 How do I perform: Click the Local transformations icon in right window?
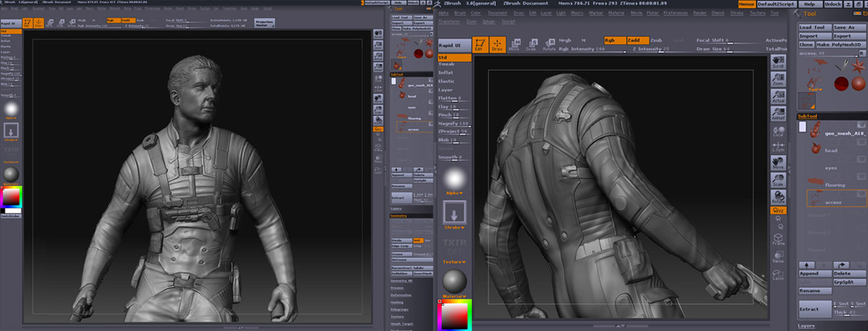779,131
